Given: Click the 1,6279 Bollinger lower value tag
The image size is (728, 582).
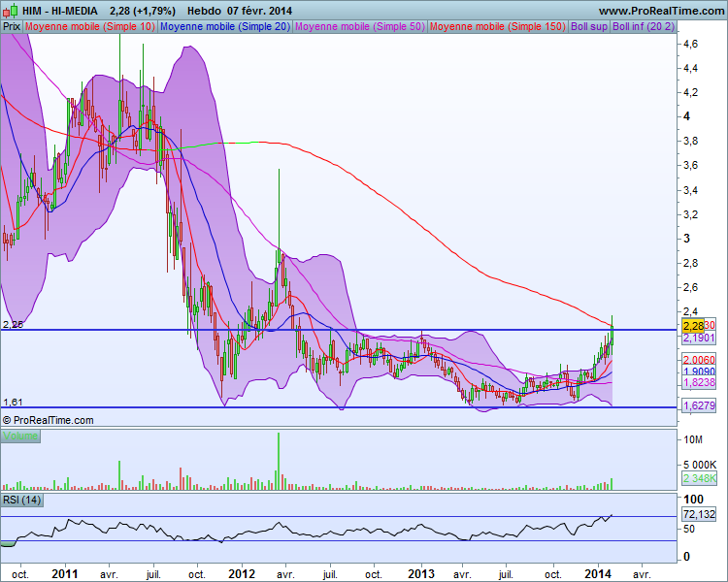Looking at the screenshot, I should point(699,405).
